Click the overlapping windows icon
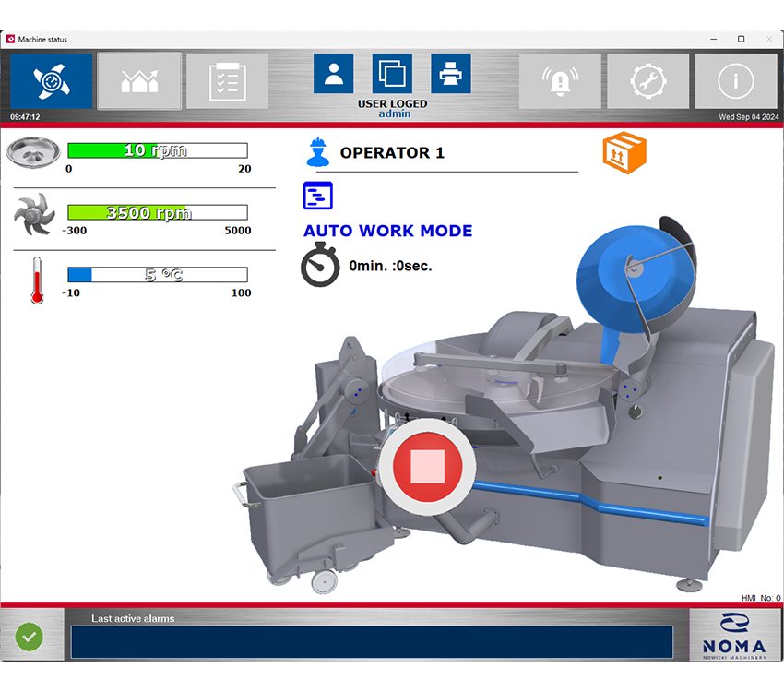The width and height of the screenshot is (784, 692). (x=392, y=74)
